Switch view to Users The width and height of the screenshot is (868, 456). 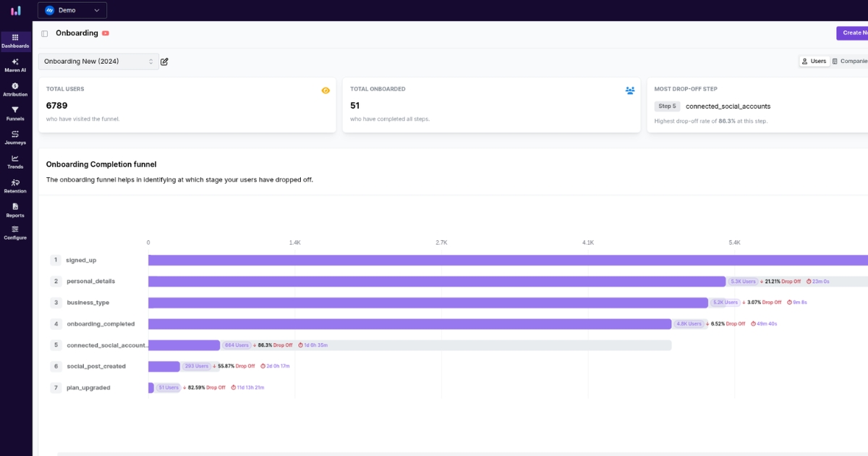814,62
